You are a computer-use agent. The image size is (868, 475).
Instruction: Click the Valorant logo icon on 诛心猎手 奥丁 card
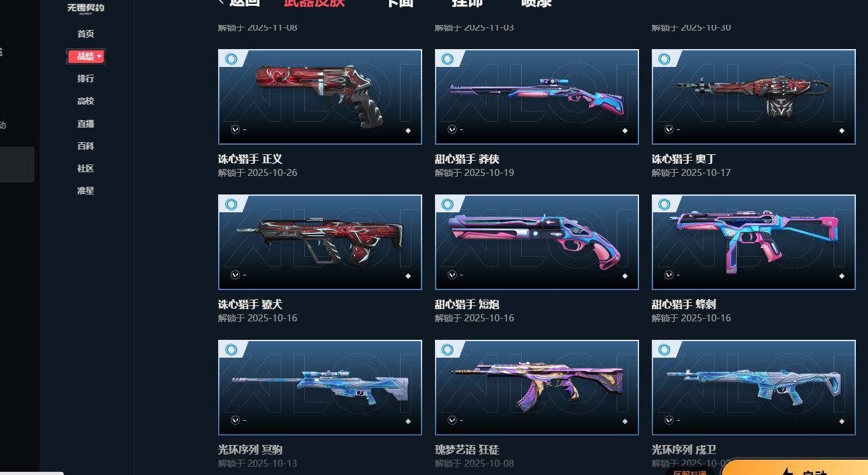click(669, 129)
